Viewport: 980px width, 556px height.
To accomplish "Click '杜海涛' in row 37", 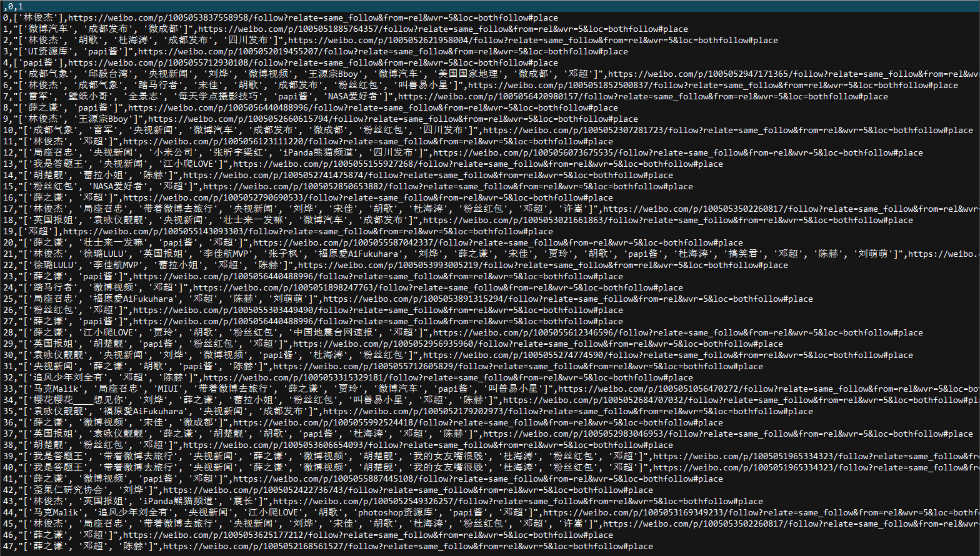I will 368,434.
